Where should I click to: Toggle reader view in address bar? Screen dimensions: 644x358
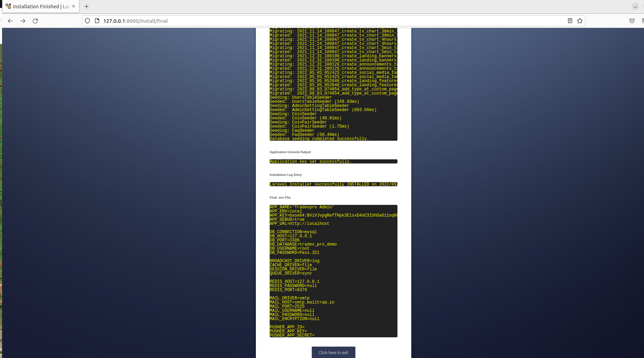[570, 21]
